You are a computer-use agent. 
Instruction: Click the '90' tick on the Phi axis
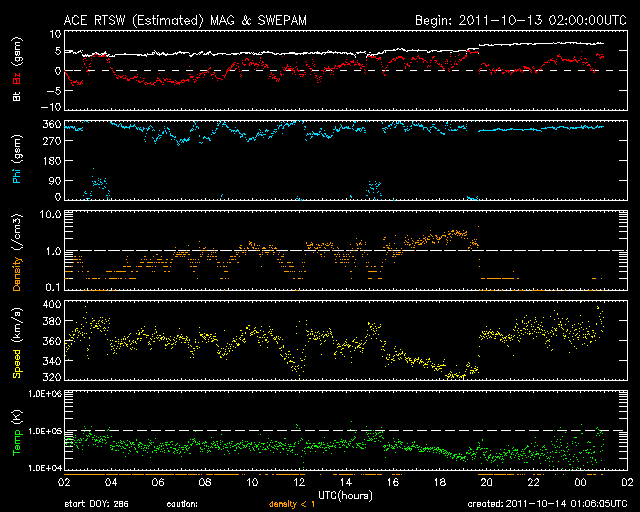tap(55, 180)
